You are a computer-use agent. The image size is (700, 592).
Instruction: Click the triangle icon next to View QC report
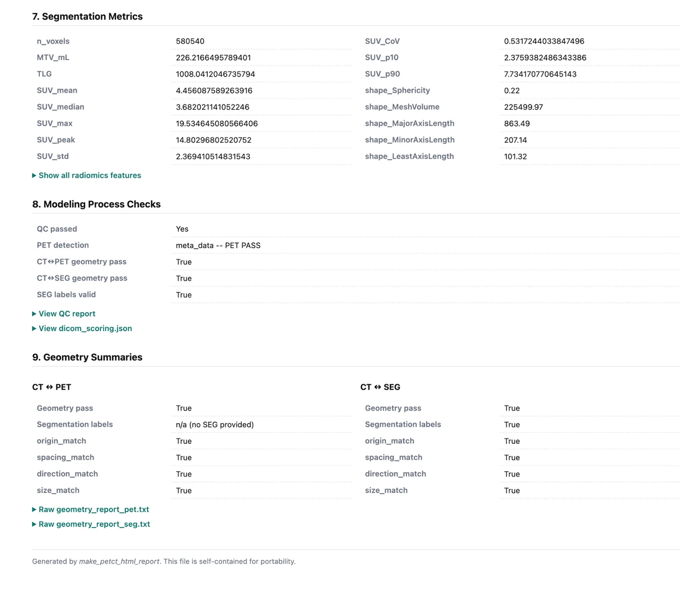pyautogui.click(x=34, y=313)
